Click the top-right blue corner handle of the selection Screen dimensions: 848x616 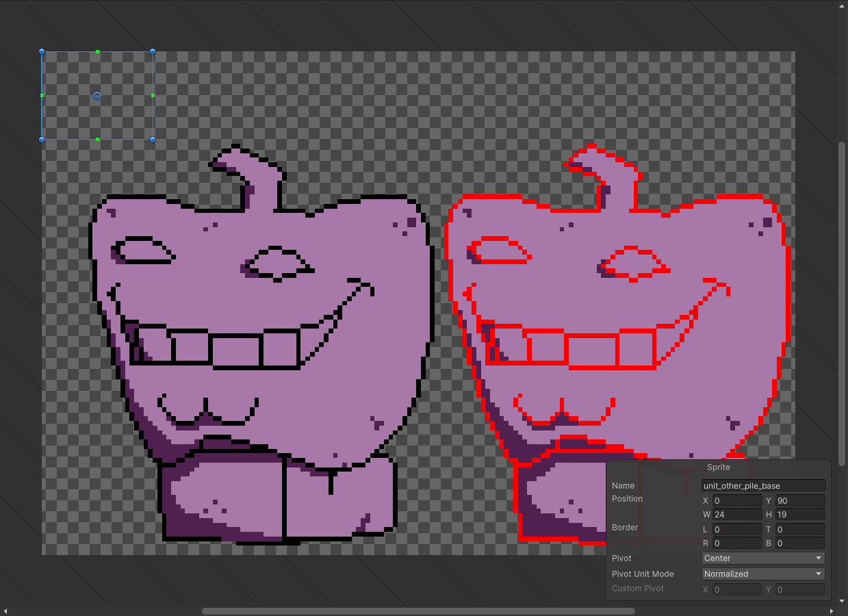pyautogui.click(x=153, y=51)
